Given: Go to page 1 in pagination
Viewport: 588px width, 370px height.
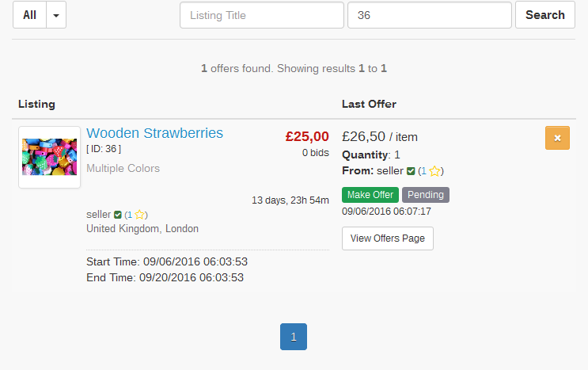Looking at the screenshot, I should [294, 337].
